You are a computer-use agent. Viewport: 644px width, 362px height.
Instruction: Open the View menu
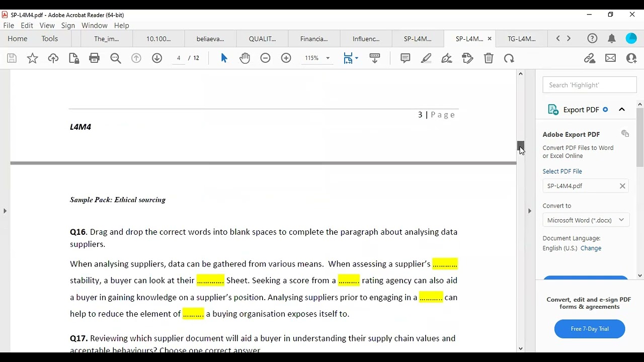(47, 25)
